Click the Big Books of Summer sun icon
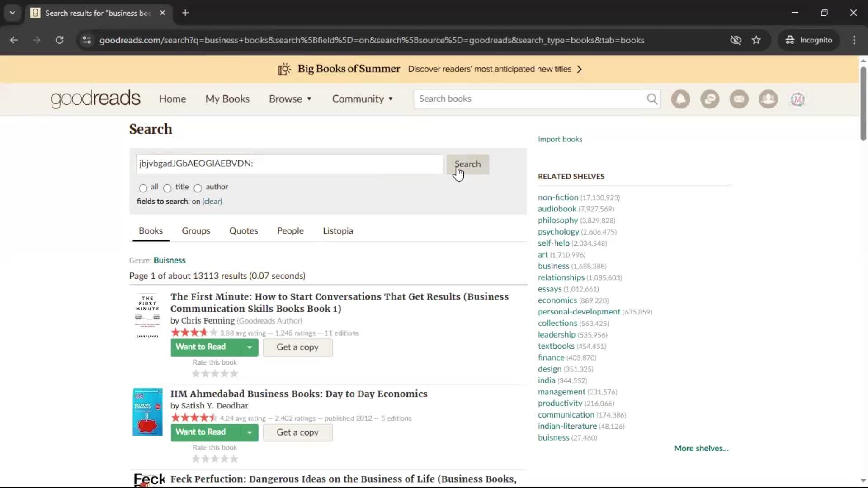This screenshot has height=488, width=868. tap(284, 69)
